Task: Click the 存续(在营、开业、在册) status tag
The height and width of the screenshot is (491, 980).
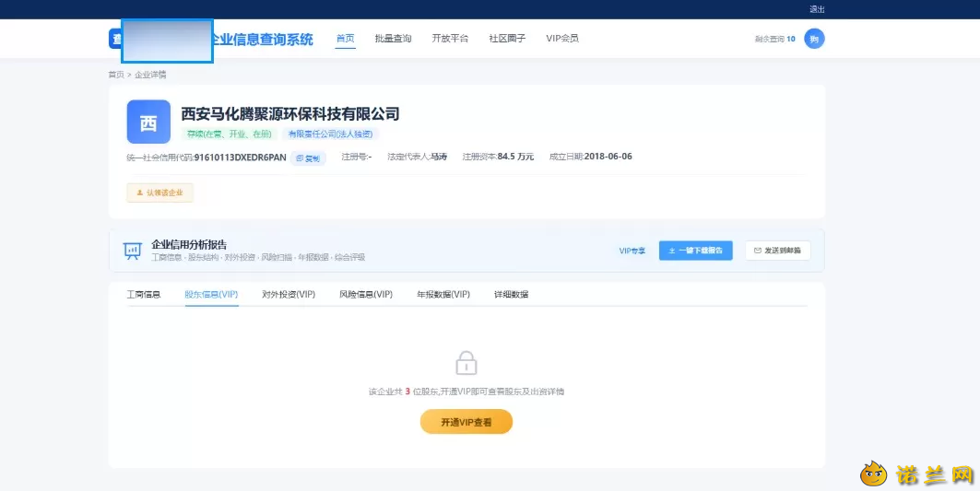Action: coord(230,134)
